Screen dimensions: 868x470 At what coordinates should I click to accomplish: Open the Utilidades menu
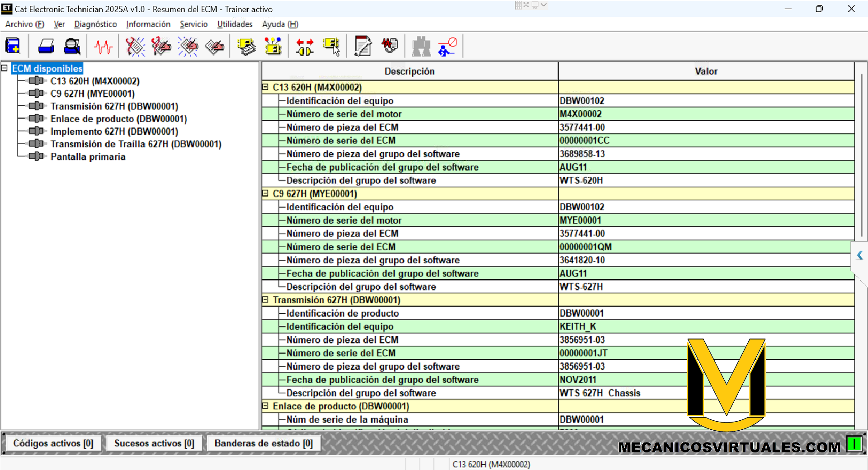point(235,24)
